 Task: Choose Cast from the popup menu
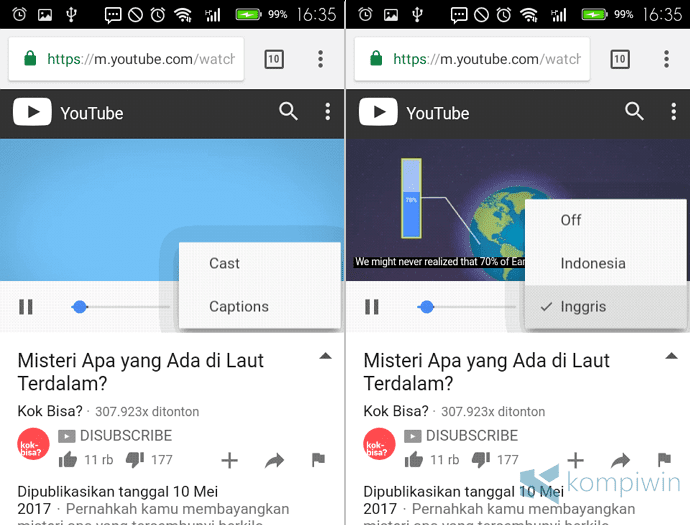260,263
